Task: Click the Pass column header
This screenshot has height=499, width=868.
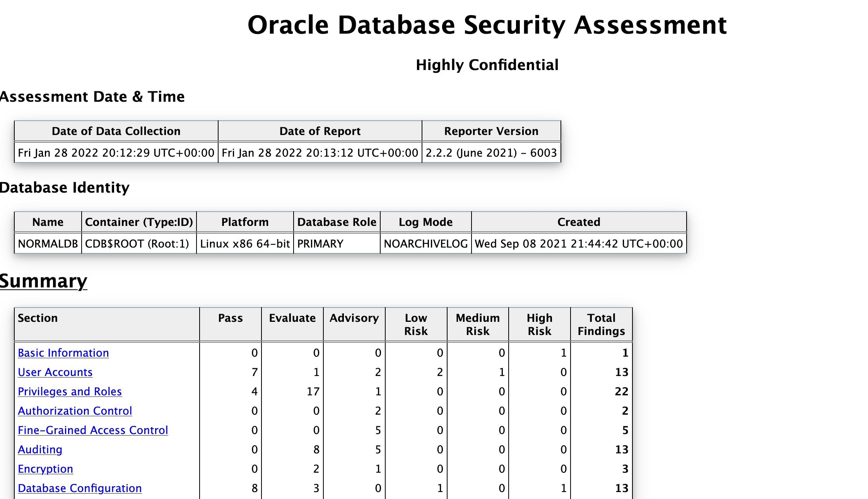Action: (231, 325)
